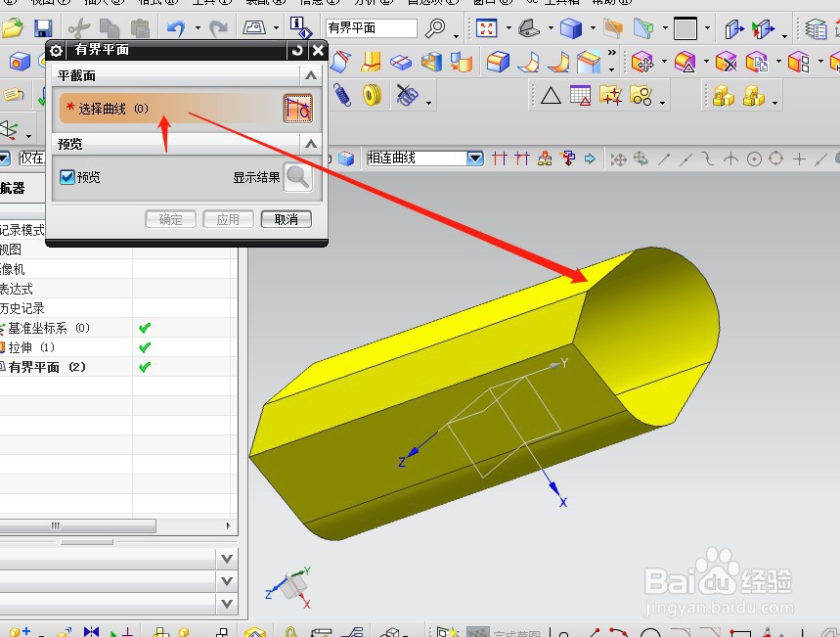Click the 确定 OK button
This screenshot has height=637, width=840.
(170, 219)
